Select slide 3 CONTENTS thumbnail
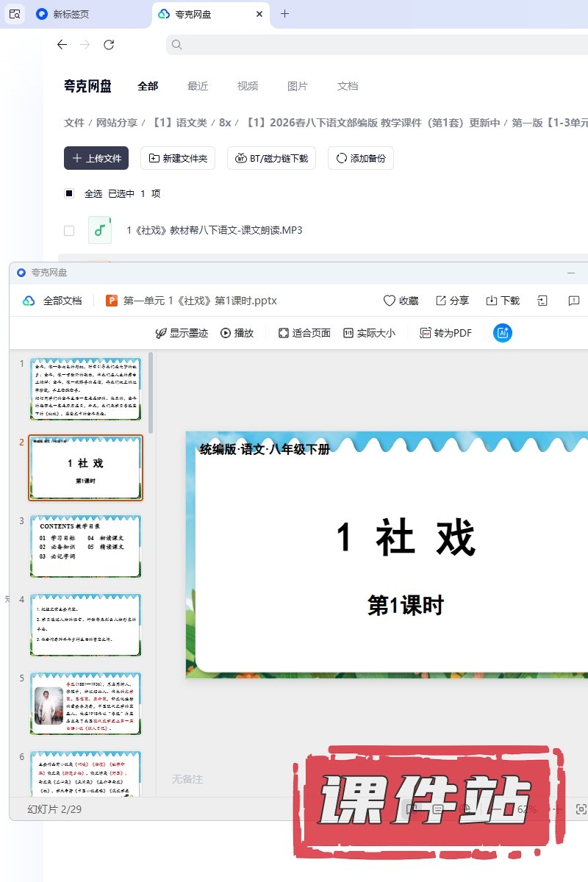Image resolution: width=588 pixels, height=882 pixels. coord(85,546)
